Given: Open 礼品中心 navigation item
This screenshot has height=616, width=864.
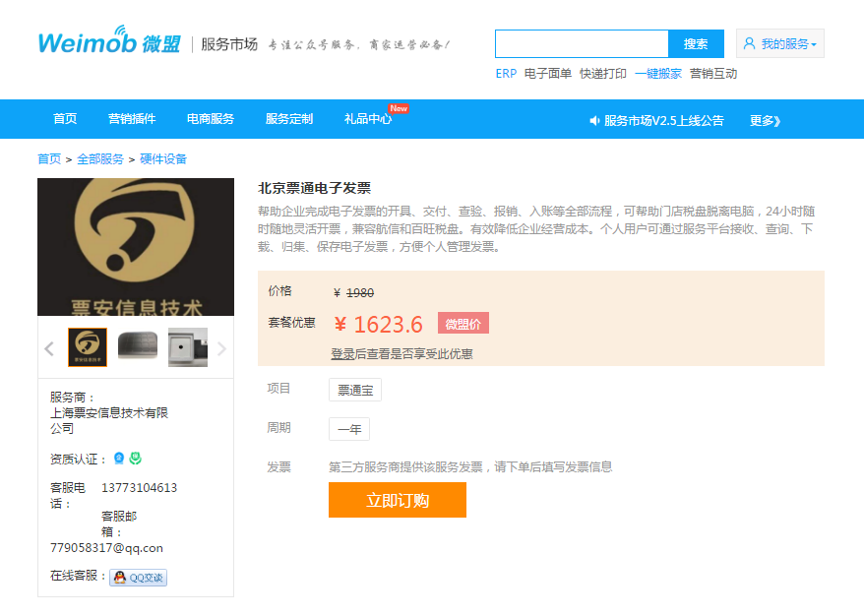Looking at the screenshot, I should (368, 119).
